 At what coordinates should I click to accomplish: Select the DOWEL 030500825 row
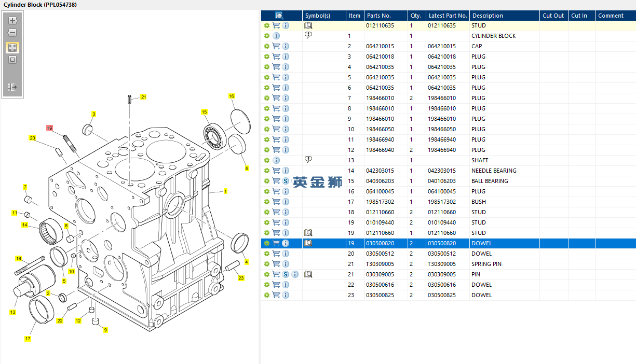[x=481, y=295]
